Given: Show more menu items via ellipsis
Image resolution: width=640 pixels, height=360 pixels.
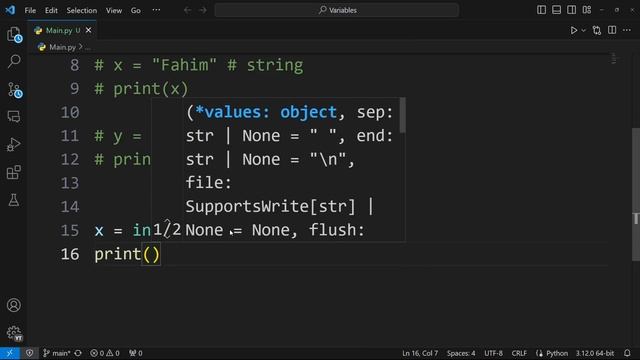Looking at the screenshot, I should coord(156,10).
